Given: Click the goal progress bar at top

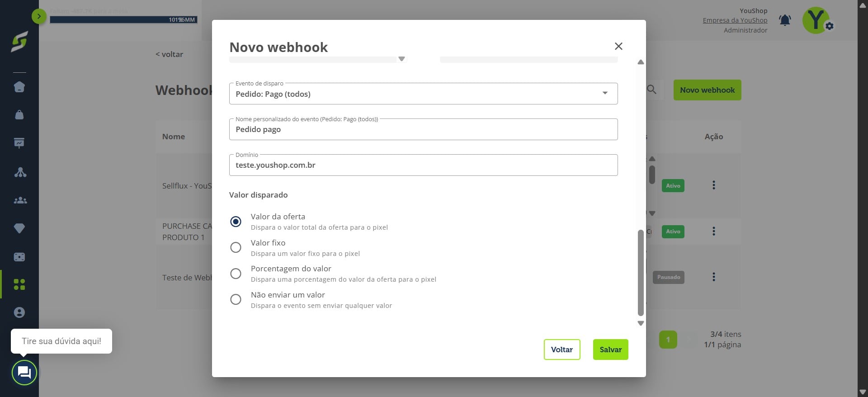Looking at the screenshot, I should tap(123, 19).
